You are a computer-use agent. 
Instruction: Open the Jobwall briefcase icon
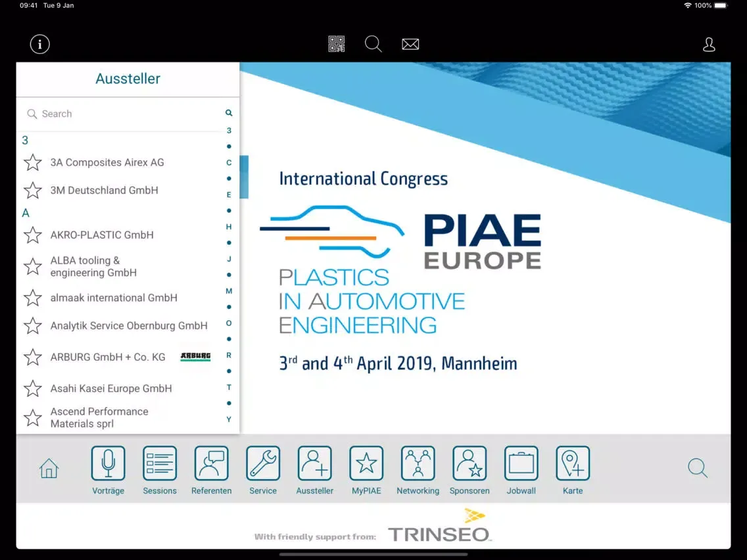pos(521,463)
